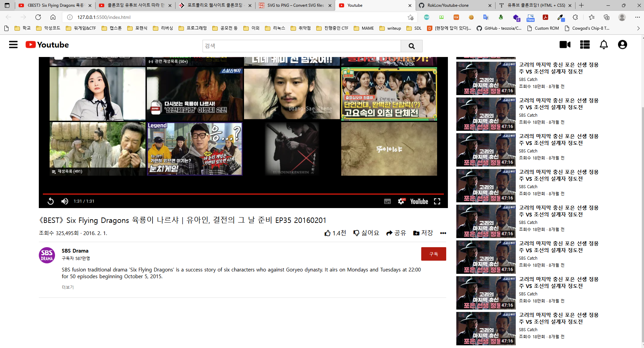Switch to the Six Flying Dragons tab

point(55,5)
